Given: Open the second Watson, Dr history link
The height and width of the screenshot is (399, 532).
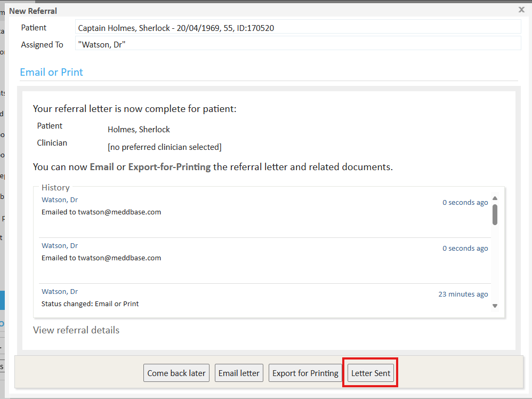Looking at the screenshot, I should pyautogui.click(x=60, y=246).
